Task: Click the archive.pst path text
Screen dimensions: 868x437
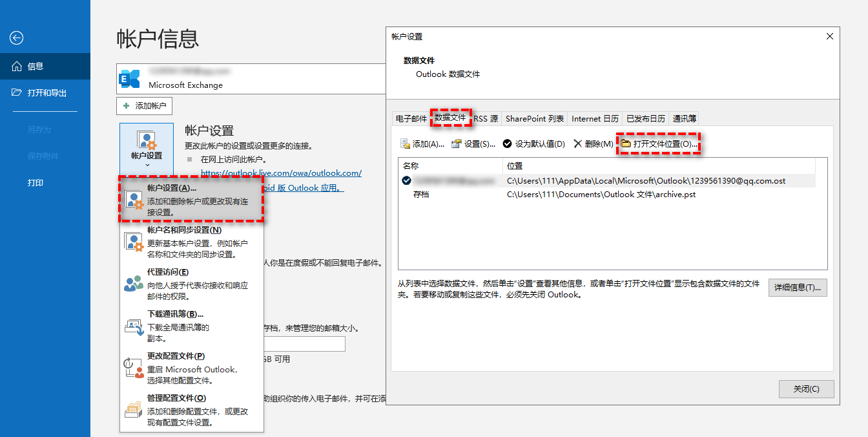Action: coord(601,194)
